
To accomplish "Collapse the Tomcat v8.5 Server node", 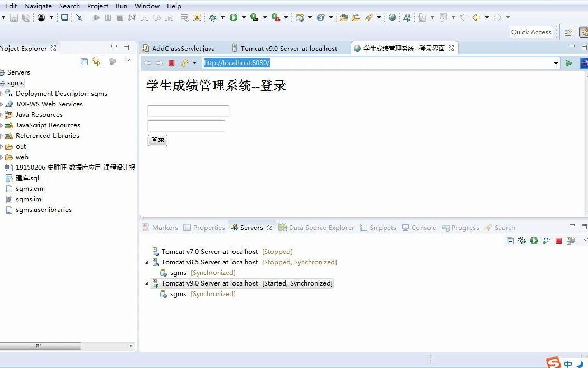I will pos(147,263).
